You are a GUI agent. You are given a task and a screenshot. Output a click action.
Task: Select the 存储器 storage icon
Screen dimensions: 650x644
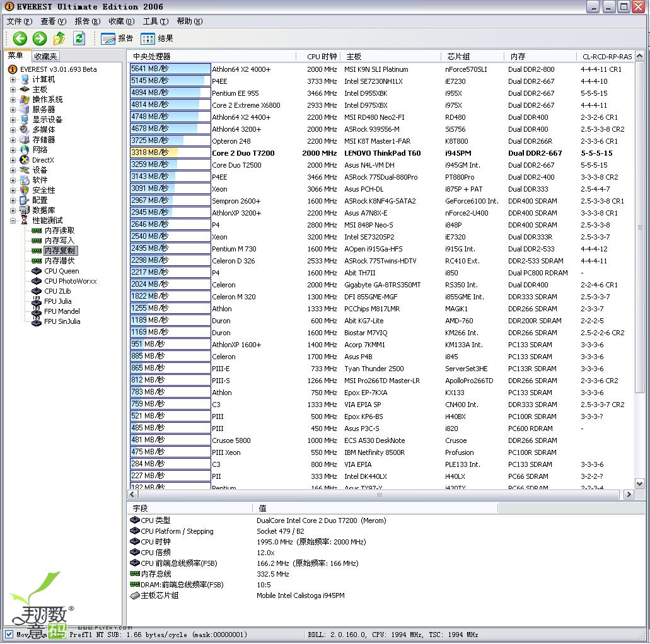25,140
